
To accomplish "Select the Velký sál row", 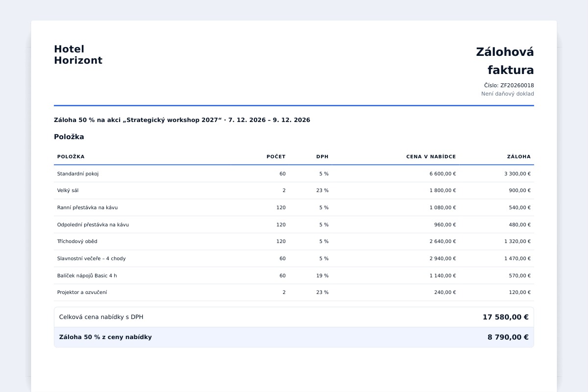I will [294, 191].
